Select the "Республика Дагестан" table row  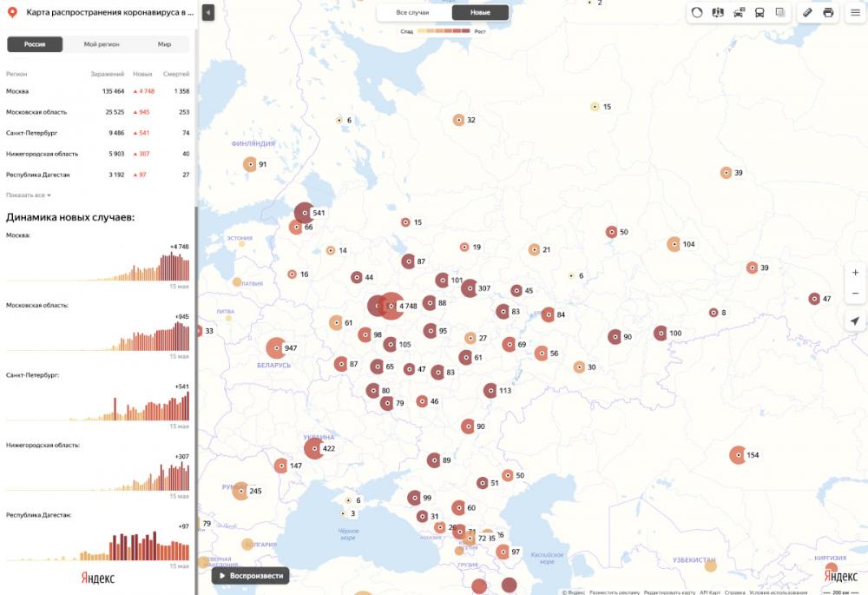tap(97, 175)
